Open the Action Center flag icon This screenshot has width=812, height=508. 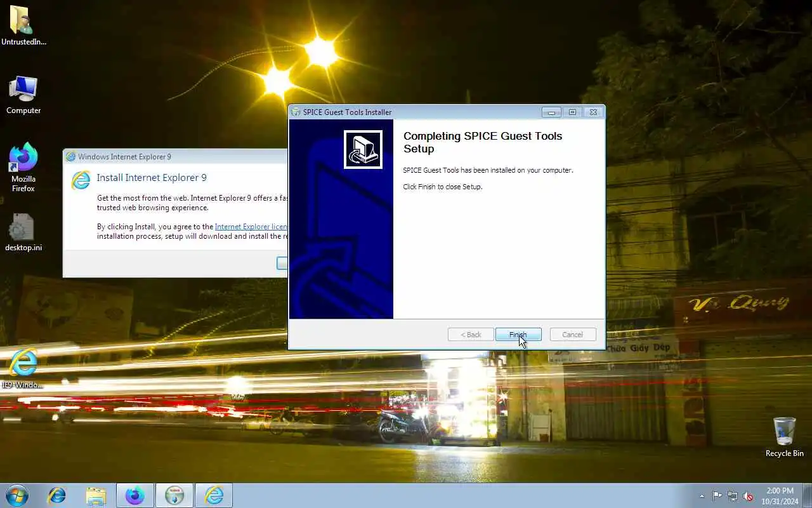point(717,496)
